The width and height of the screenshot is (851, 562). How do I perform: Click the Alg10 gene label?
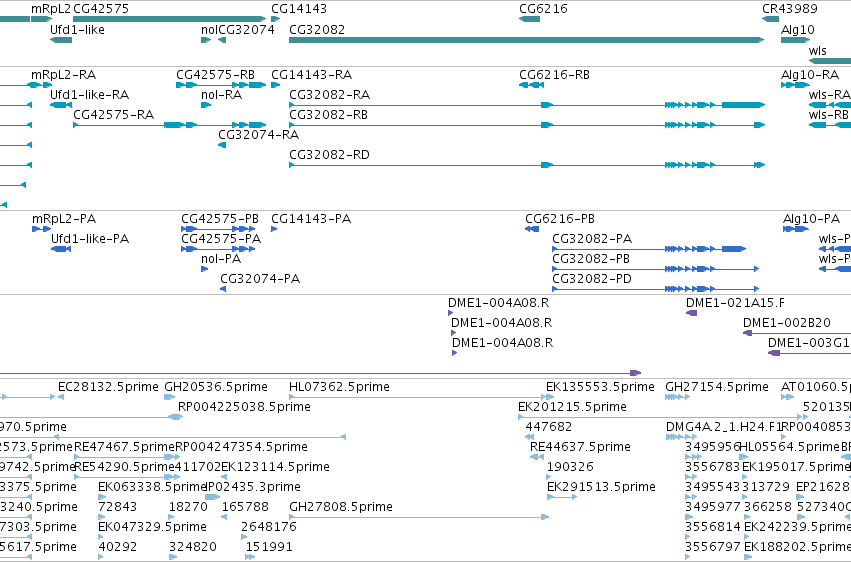tap(798, 30)
